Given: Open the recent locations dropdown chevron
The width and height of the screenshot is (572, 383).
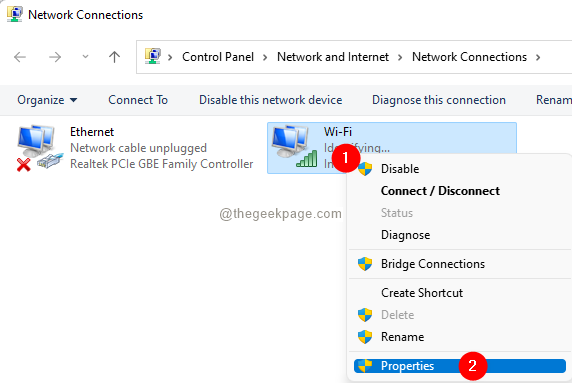Looking at the screenshot, I should 85,57.
